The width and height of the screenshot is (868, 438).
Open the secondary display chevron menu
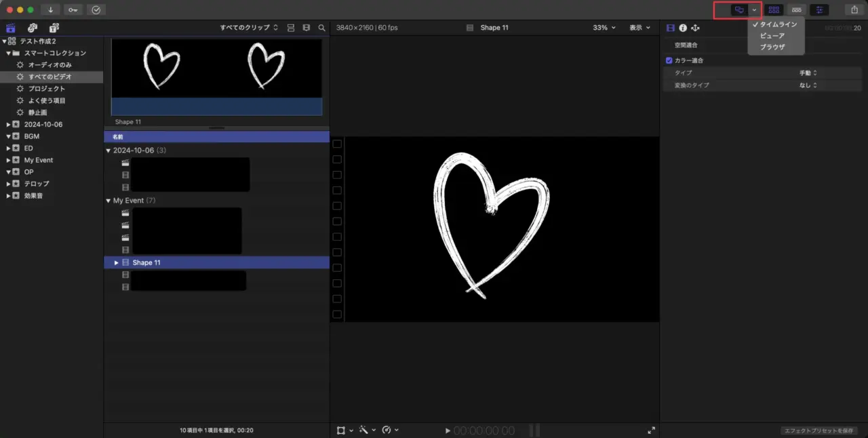click(x=755, y=10)
